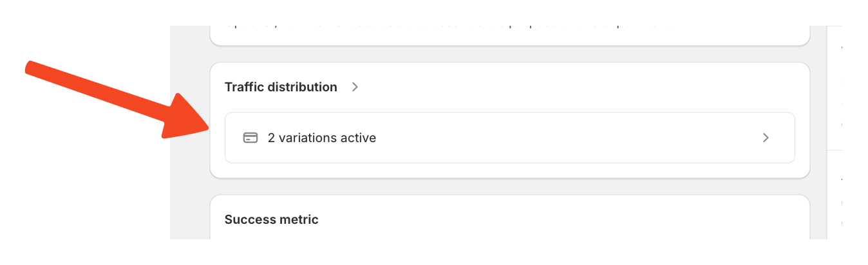Image resolution: width=868 pixels, height=265 pixels.
Task: Click the Success metric heading
Action: 271,219
